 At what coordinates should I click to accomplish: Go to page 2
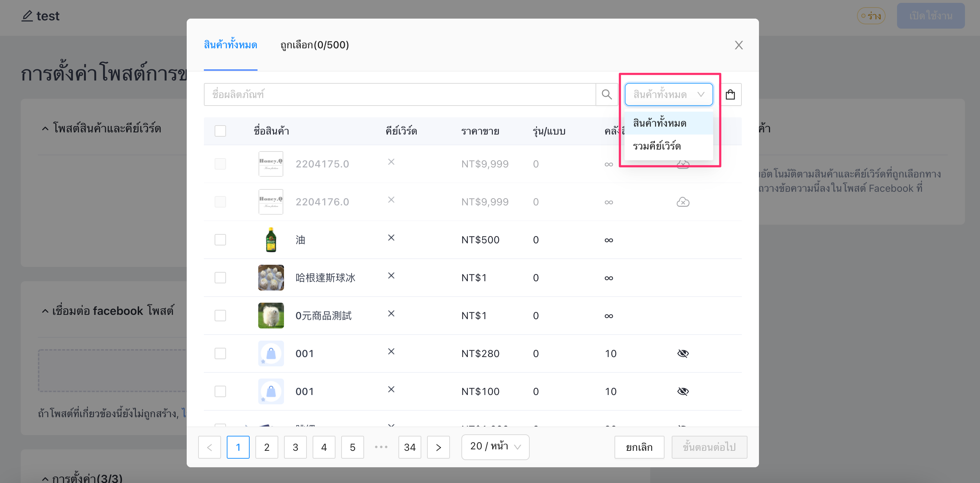pyautogui.click(x=267, y=447)
